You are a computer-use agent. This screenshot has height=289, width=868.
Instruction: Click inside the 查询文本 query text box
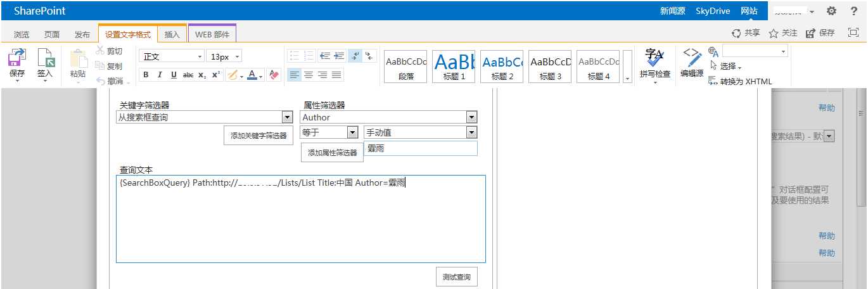click(301, 219)
